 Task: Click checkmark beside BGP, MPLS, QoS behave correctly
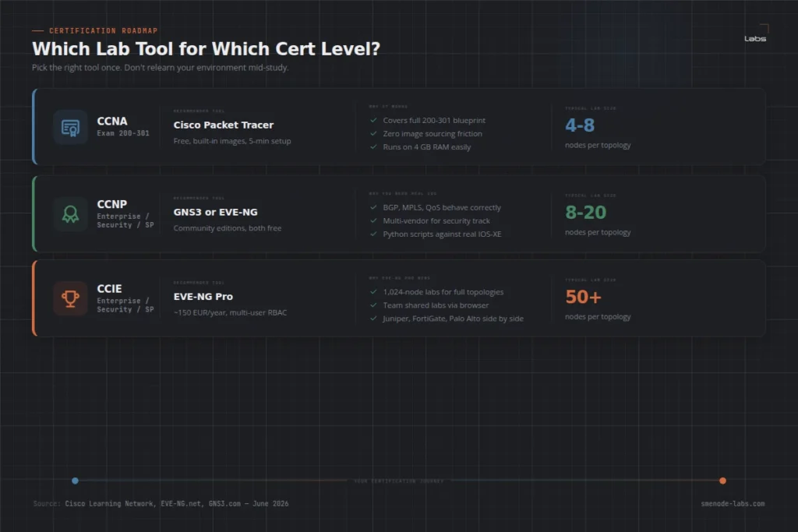click(373, 207)
